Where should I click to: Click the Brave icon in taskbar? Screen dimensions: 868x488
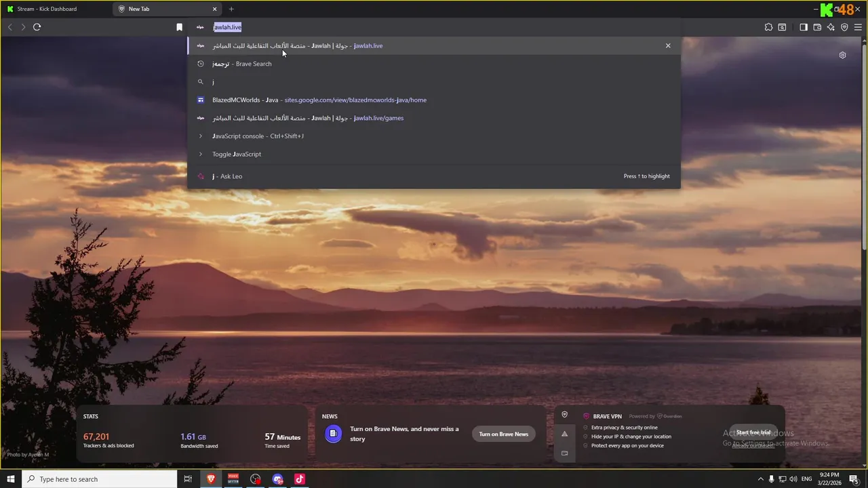[211, 479]
